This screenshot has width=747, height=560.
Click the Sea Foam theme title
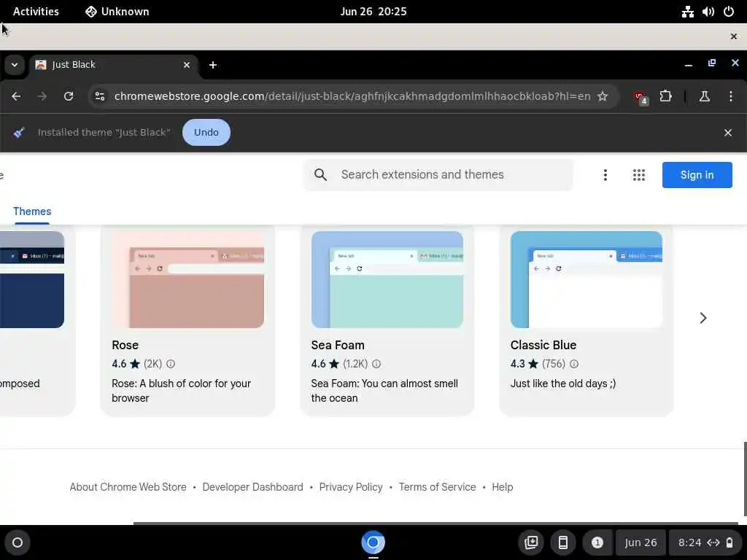coord(338,345)
